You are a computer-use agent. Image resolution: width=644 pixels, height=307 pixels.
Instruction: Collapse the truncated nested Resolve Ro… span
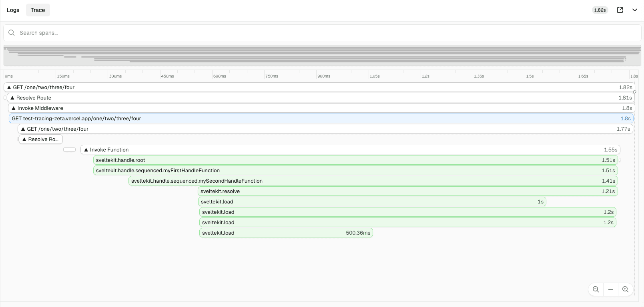coord(24,140)
